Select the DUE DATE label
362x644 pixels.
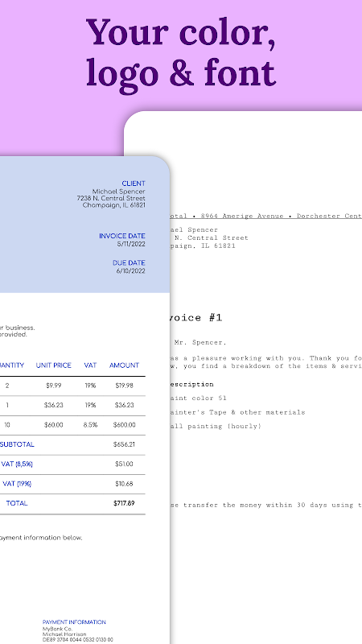pos(129,263)
